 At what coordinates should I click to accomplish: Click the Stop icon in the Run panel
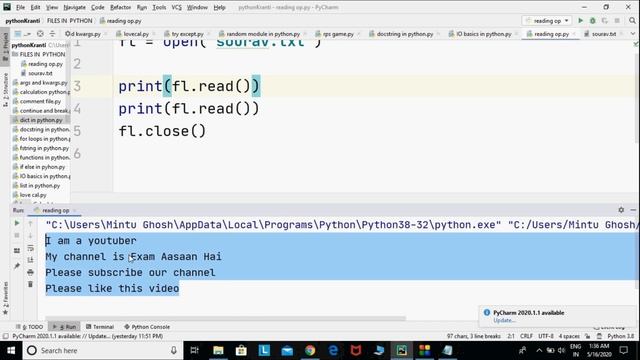17,236
